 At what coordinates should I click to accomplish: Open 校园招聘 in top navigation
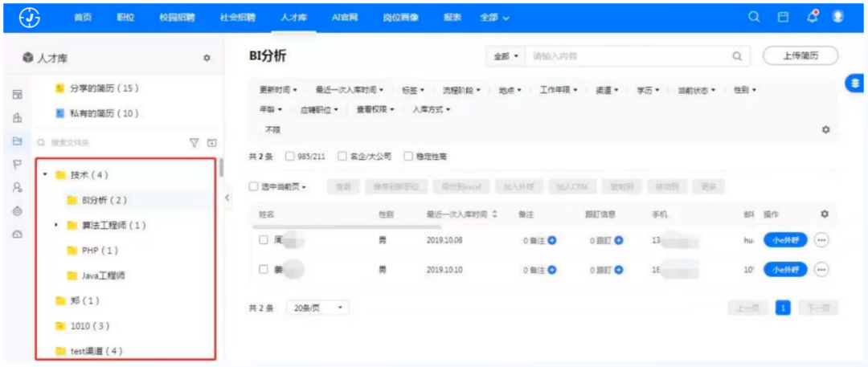pyautogui.click(x=177, y=17)
